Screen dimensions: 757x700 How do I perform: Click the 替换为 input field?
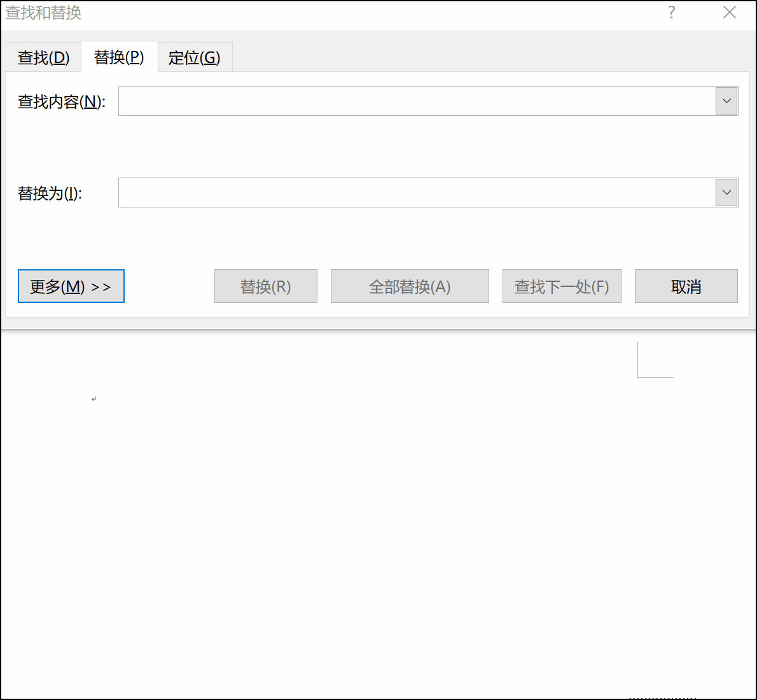pyautogui.click(x=417, y=193)
